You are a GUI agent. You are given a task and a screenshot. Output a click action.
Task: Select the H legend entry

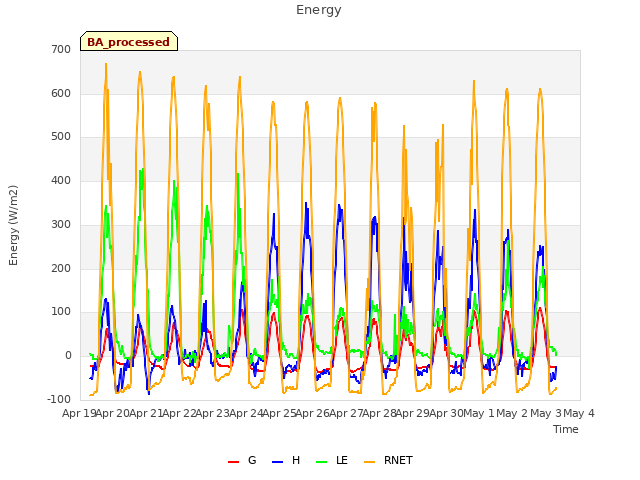tap(286, 460)
